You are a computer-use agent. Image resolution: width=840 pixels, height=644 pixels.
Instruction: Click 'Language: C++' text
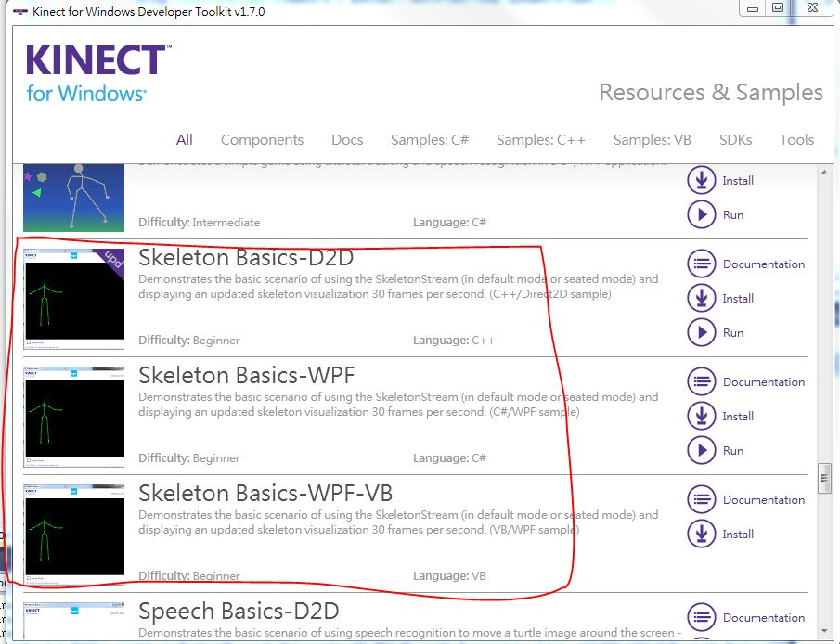pos(454,341)
